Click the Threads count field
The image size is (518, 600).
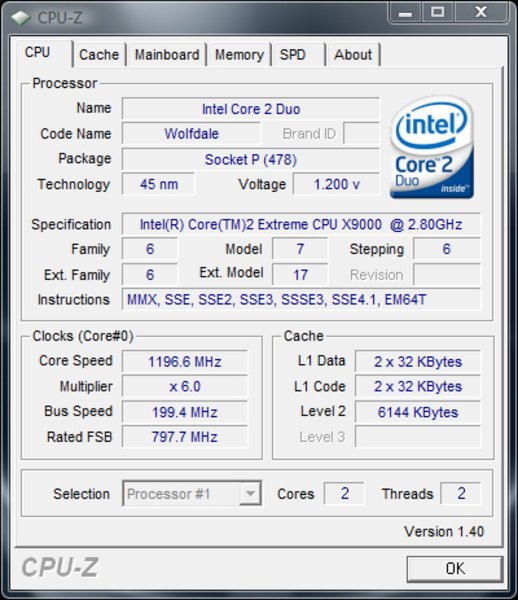[461, 494]
